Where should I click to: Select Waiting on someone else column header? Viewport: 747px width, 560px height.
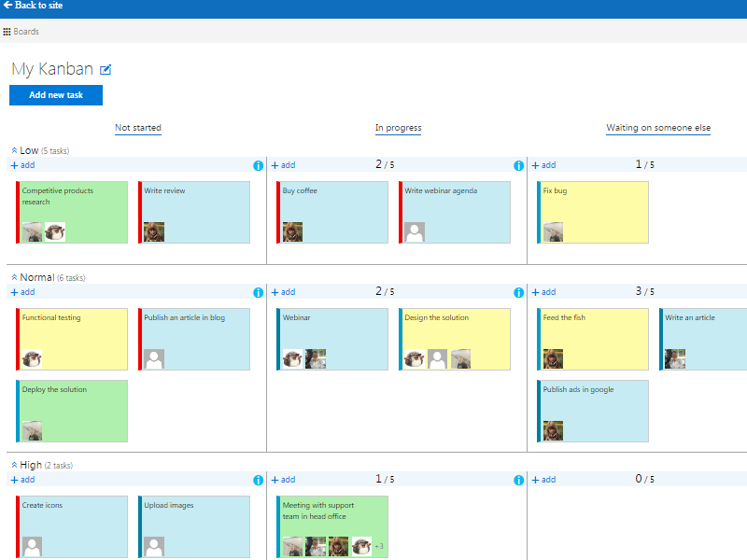coord(658,128)
